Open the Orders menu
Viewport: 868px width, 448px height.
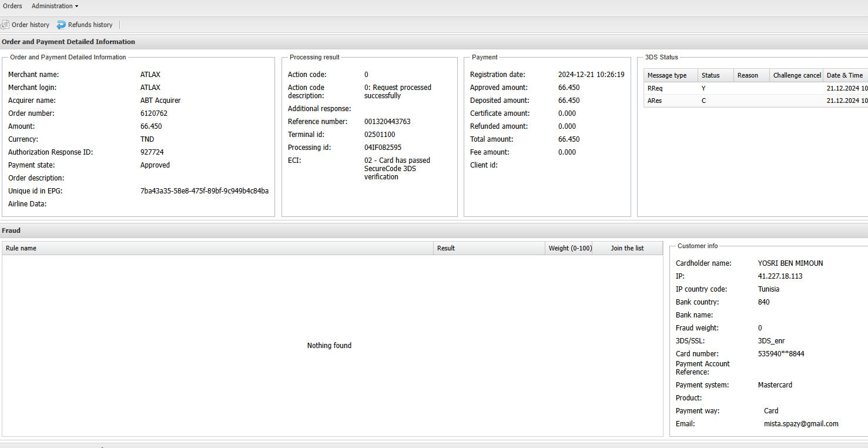[12, 6]
